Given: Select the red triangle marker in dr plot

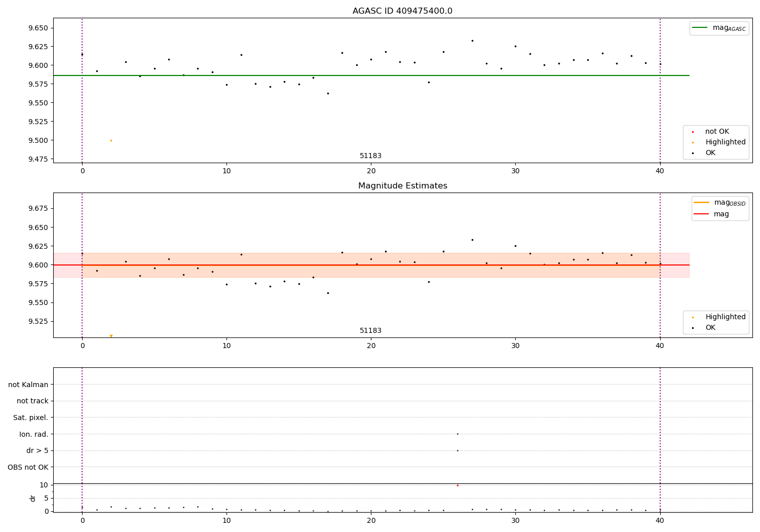Looking at the screenshot, I should coord(458,485).
